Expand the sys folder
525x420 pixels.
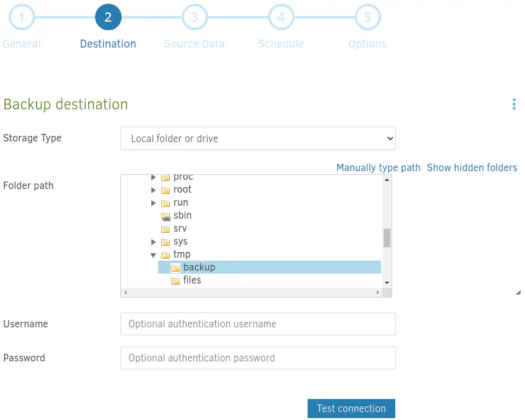point(154,242)
